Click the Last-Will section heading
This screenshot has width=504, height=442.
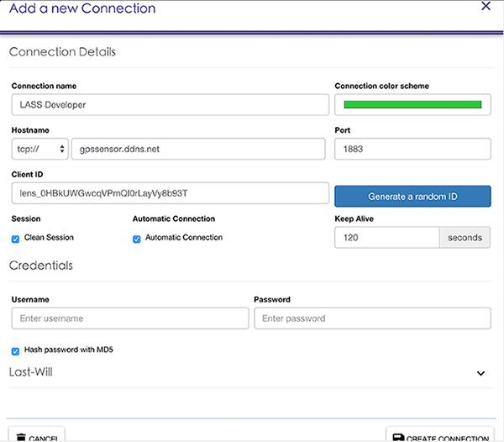point(31,372)
